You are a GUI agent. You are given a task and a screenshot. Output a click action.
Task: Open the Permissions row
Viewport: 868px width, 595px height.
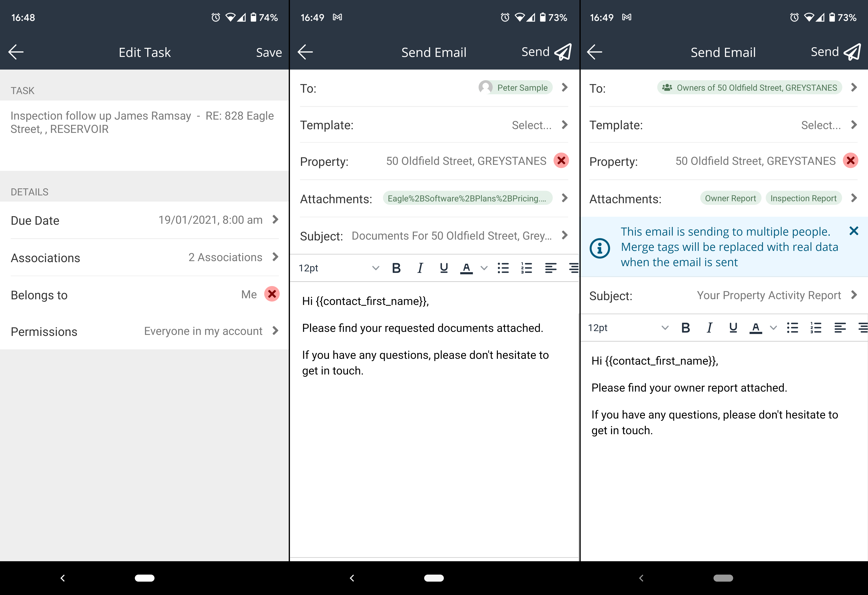click(144, 331)
